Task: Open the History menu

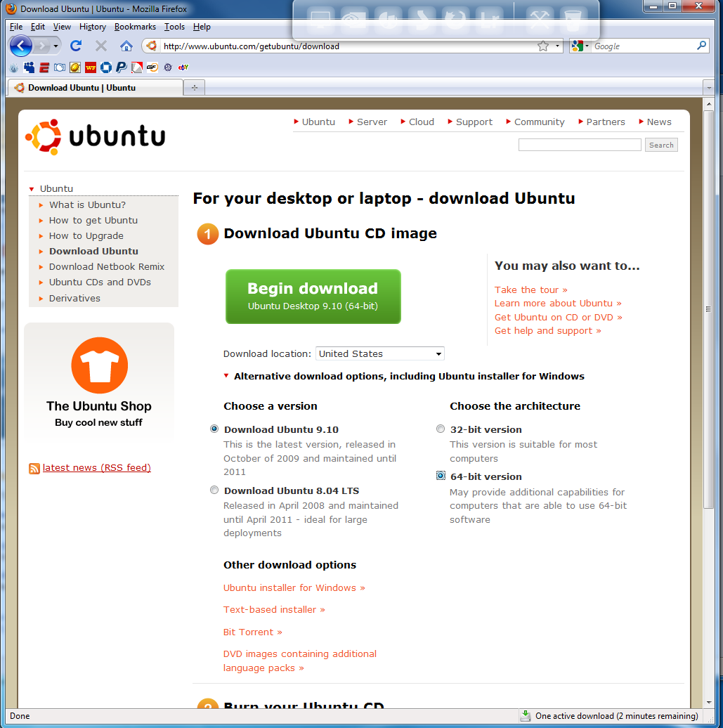Action: pos(93,27)
